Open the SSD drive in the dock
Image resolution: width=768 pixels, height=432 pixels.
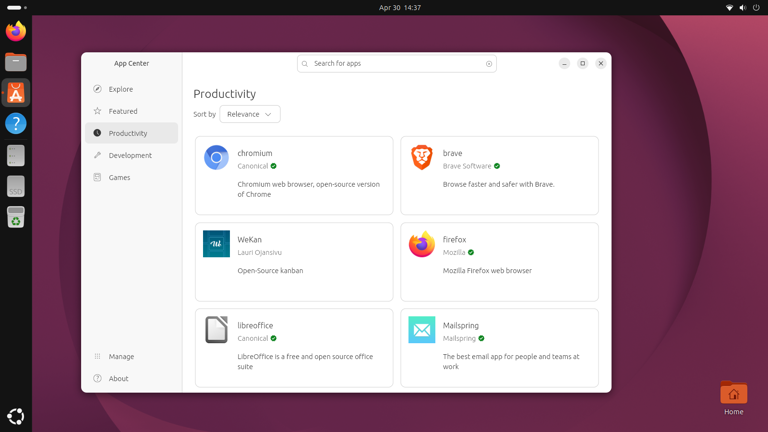16,186
